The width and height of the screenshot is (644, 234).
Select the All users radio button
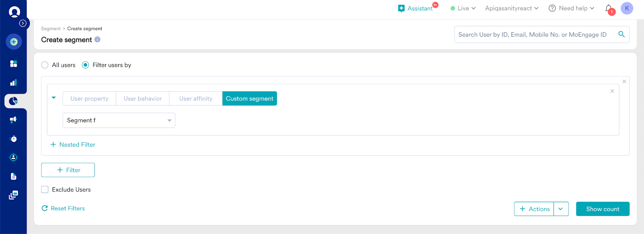(x=45, y=65)
